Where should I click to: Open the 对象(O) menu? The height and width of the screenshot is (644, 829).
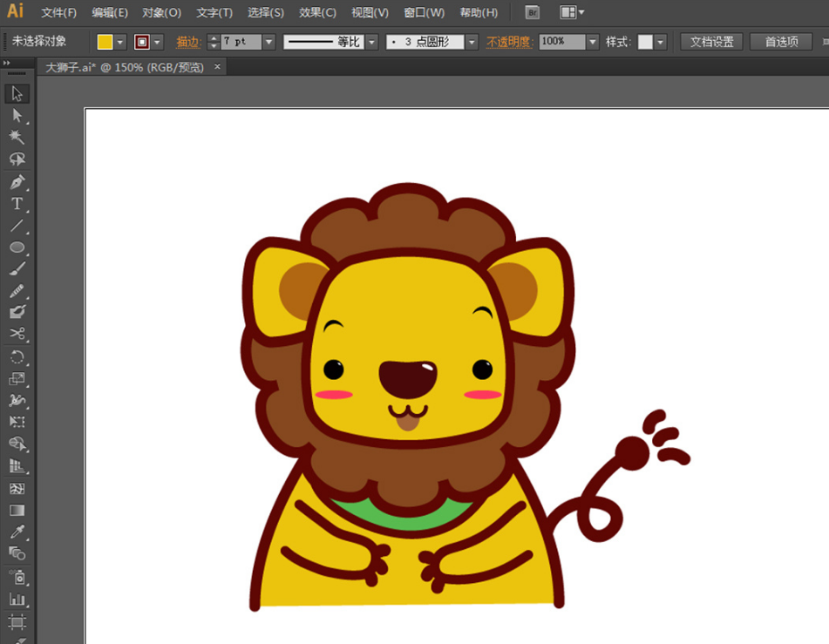(161, 13)
